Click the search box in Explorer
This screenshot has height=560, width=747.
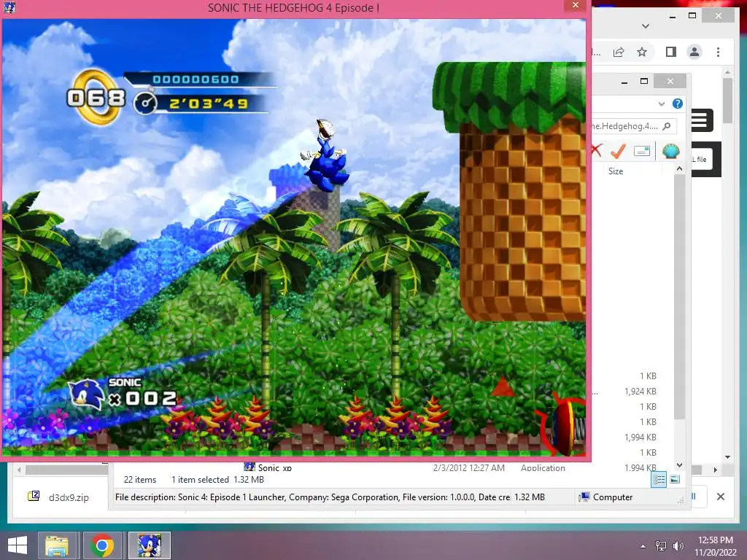tap(634, 126)
